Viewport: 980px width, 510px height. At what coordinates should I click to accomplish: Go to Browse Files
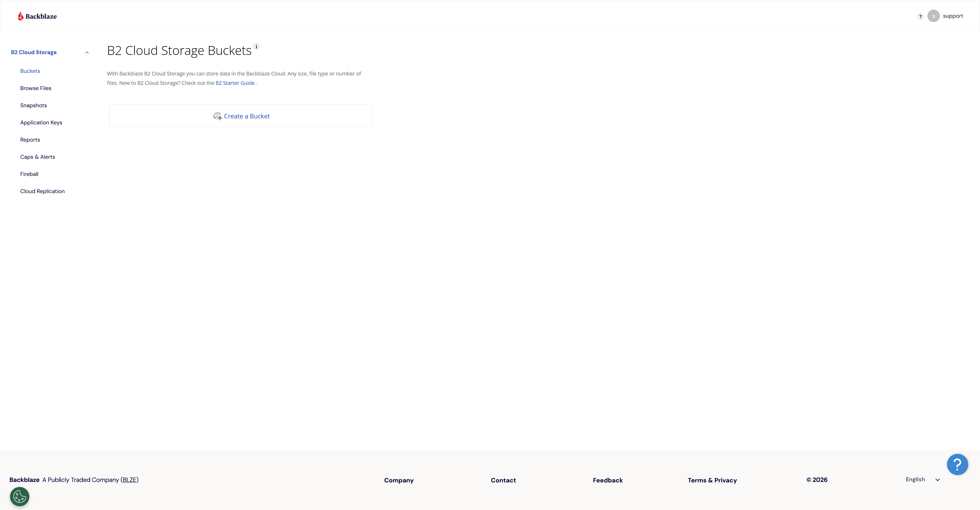coord(36,88)
